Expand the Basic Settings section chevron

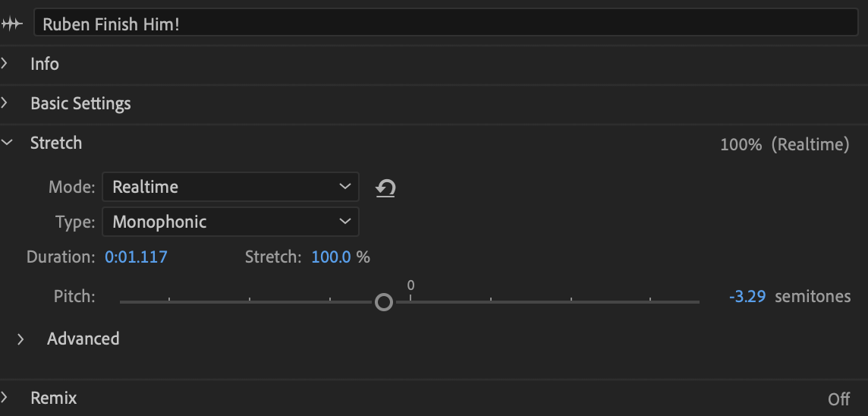pos(5,104)
